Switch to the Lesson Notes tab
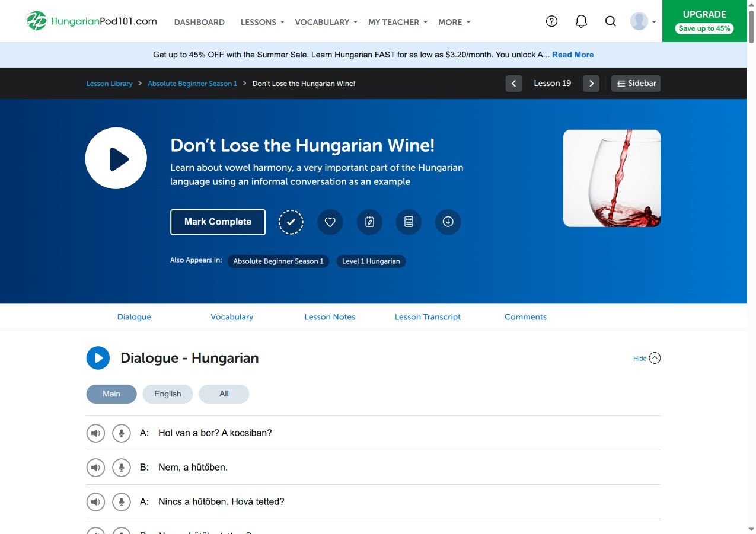Image resolution: width=756 pixels, height=534 pixels. pos(330,317)
